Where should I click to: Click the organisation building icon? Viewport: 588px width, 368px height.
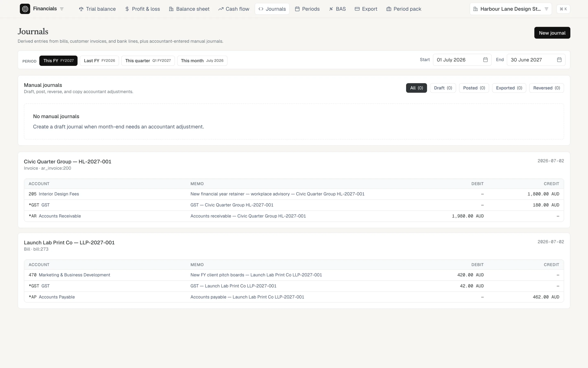[x=476, y=9]
